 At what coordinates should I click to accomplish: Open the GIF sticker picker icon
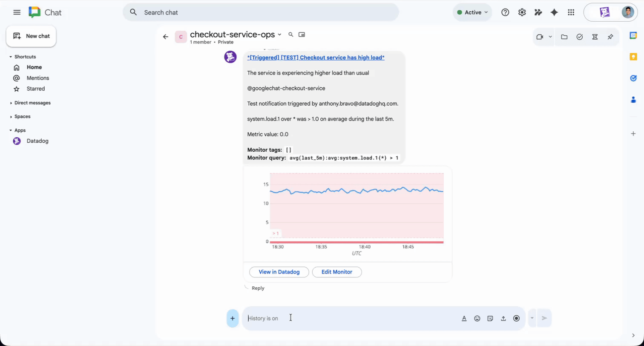pos(490,318)
